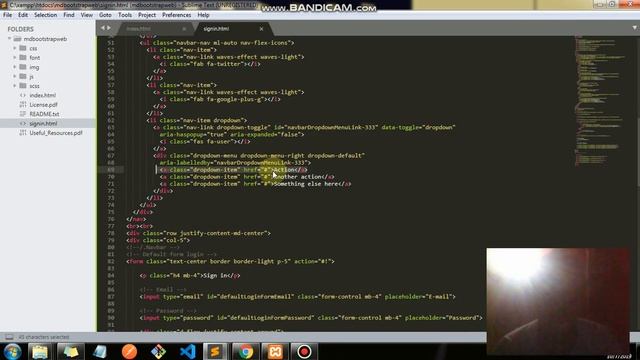Open the Find menu

pyautogui.click(x=69, y=15)
